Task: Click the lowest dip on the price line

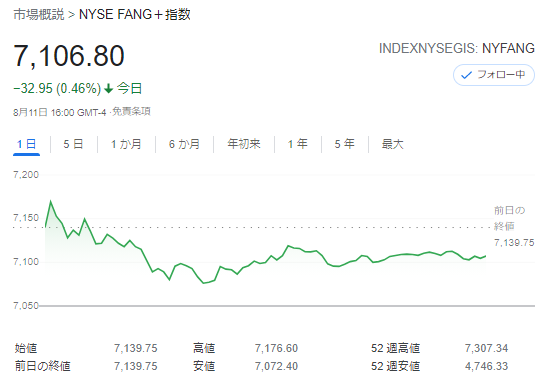Action: click(x=204, y=283)
